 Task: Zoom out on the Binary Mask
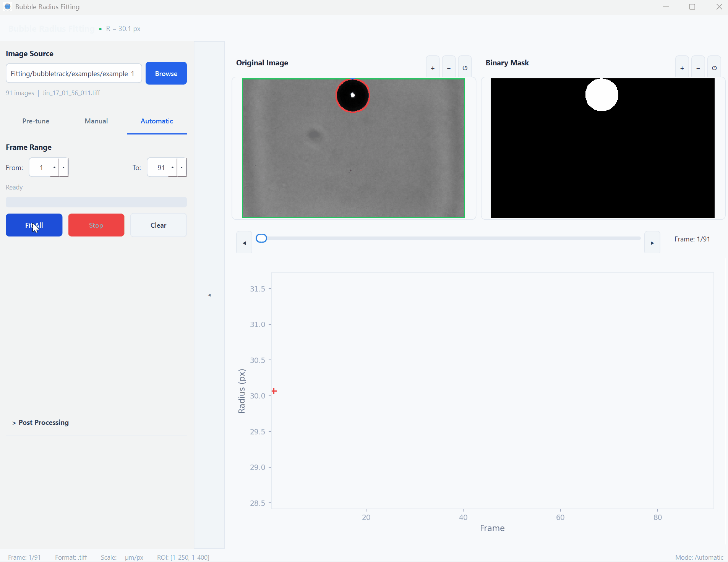click(698, 68)
